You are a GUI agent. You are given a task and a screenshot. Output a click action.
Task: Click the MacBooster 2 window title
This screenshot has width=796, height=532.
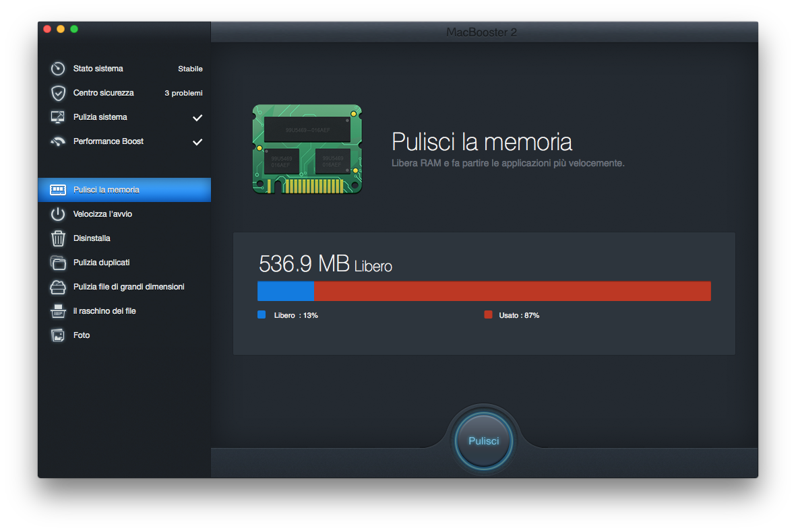click(x=481, y=32)
